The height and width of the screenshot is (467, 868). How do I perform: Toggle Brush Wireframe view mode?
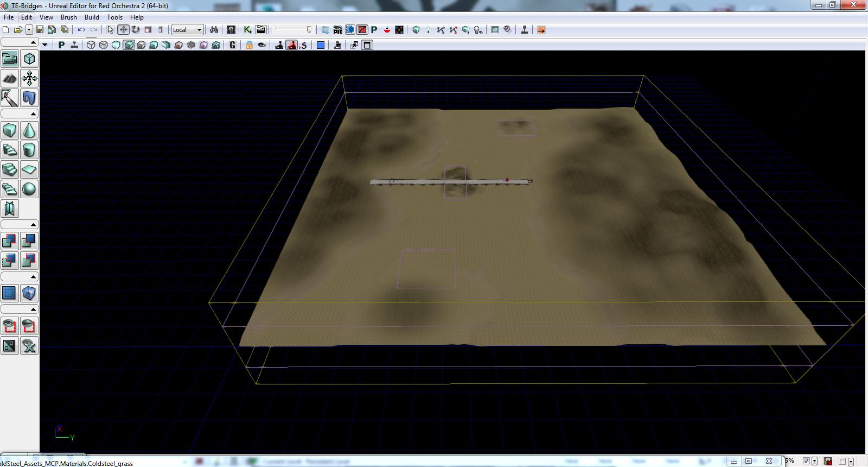(x=91, y=45)
